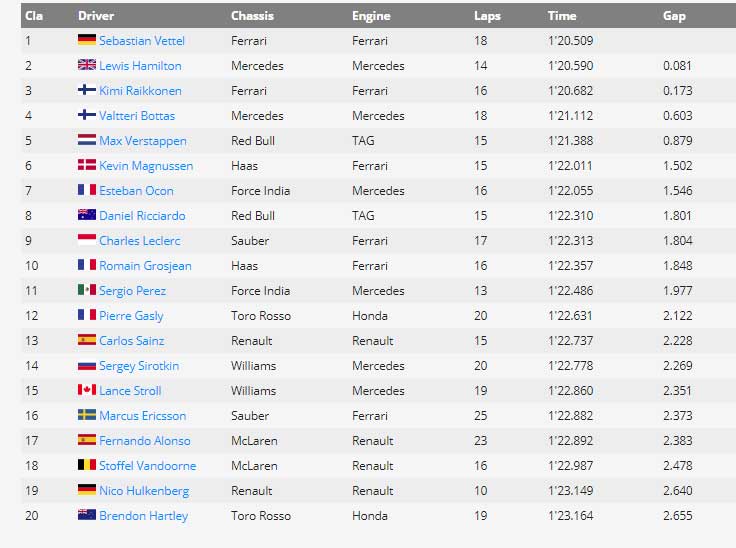The image size is (736, 548).
Task: Click the Australian flag beside Daniel Ricciardo
Action: point(87,215)
